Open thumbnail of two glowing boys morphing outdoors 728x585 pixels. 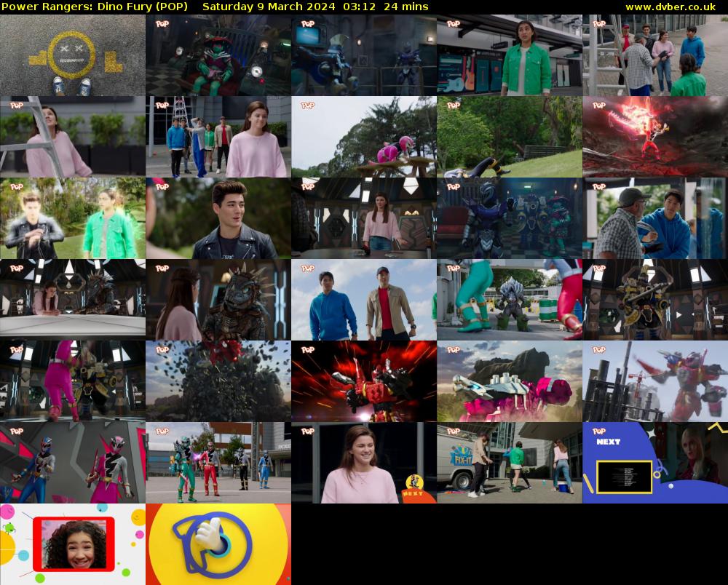[x=72, y=218]
